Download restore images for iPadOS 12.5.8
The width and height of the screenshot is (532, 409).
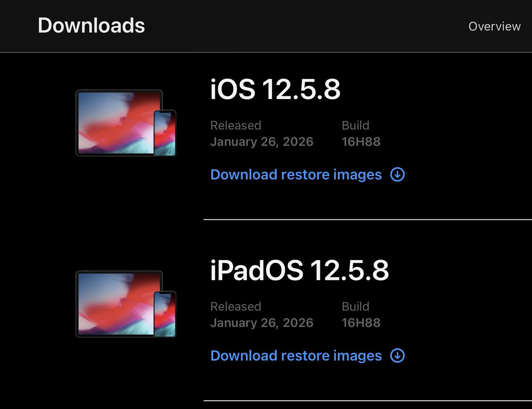[296, 356]
